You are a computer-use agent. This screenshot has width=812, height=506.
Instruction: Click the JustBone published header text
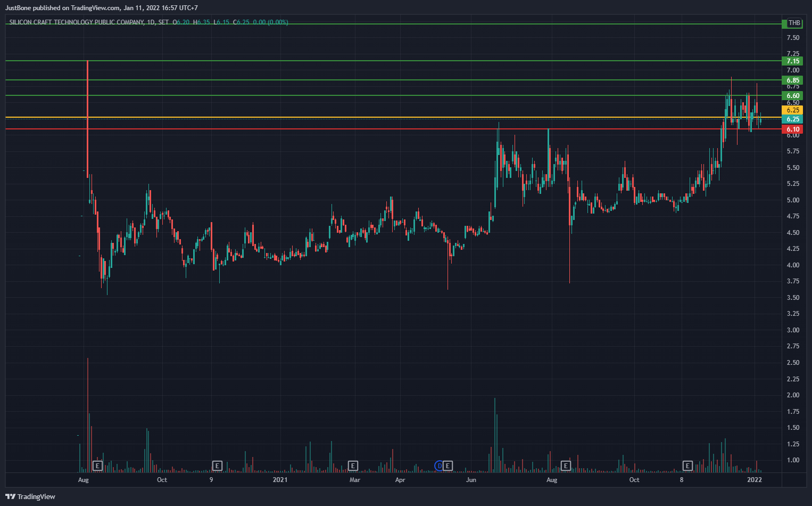pyautogui.click(x=102, y=8)
